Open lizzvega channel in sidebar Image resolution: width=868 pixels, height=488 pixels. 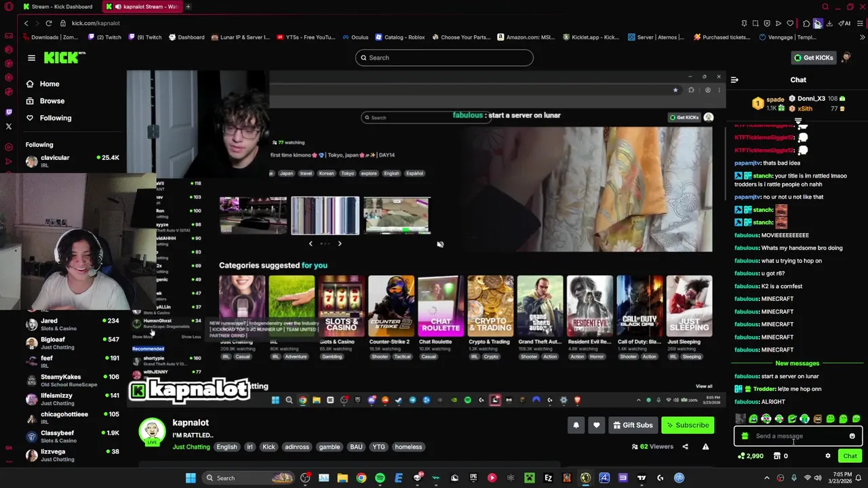click(x=72, y=455)
